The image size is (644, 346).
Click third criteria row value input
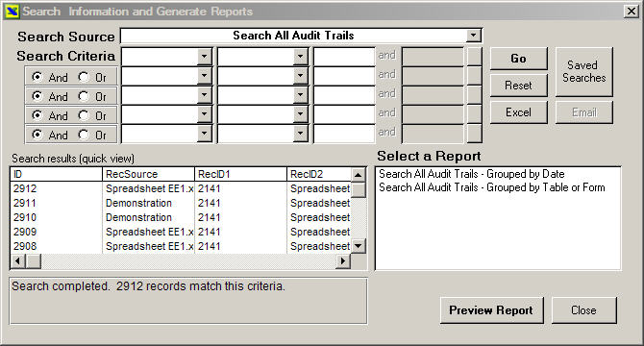(344, 95)
